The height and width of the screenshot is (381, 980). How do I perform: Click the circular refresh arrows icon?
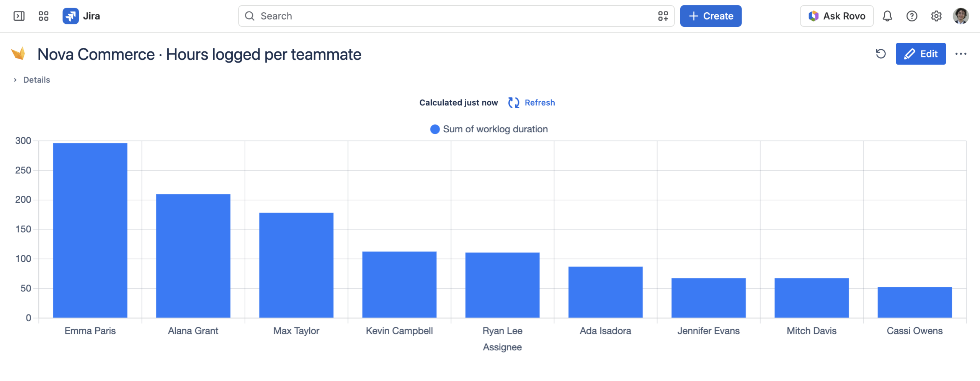click(x=514, y=103)
